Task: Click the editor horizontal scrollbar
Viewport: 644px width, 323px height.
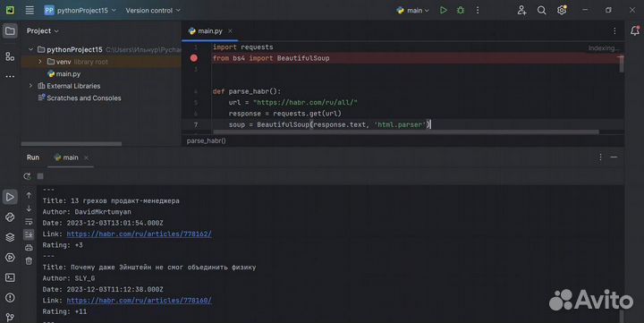Action: coord(406,132)
